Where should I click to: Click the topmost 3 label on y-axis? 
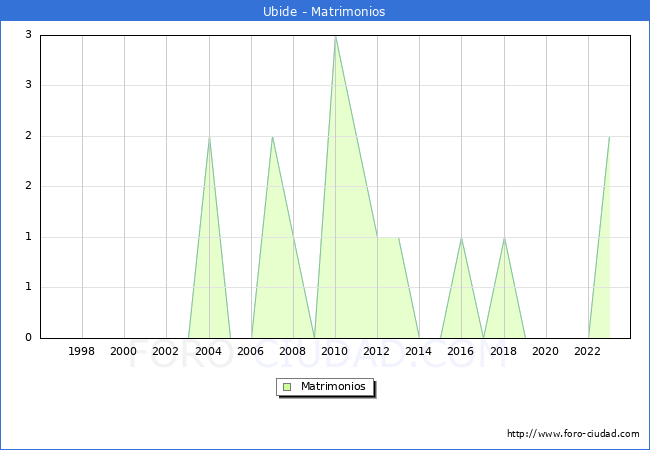(29, 35)
